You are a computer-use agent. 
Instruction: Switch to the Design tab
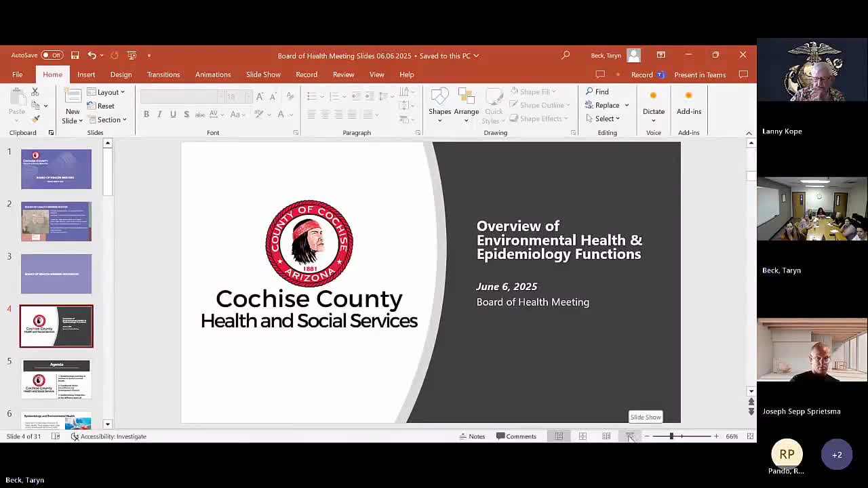(121, 75)
